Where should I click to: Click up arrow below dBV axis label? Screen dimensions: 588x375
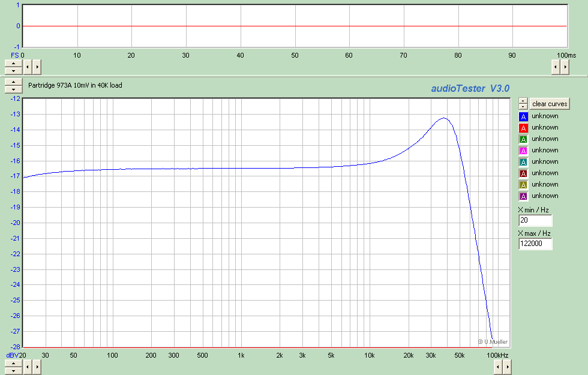pos(13,364)
